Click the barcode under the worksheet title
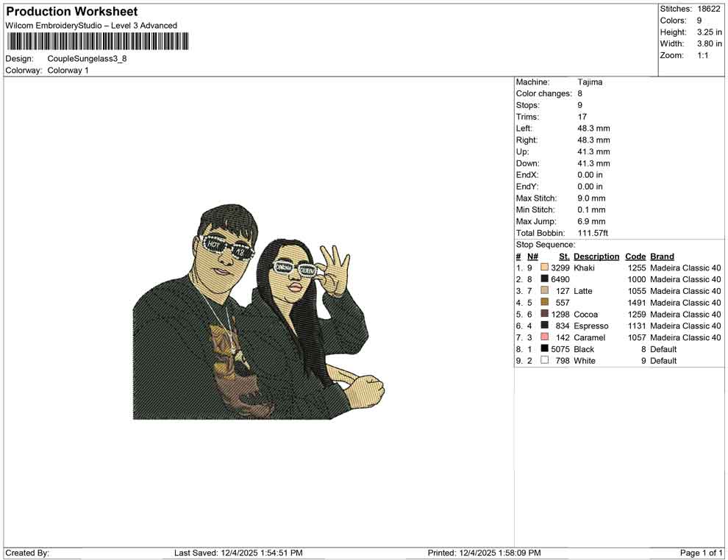728x560 pixels. [98, 41]
